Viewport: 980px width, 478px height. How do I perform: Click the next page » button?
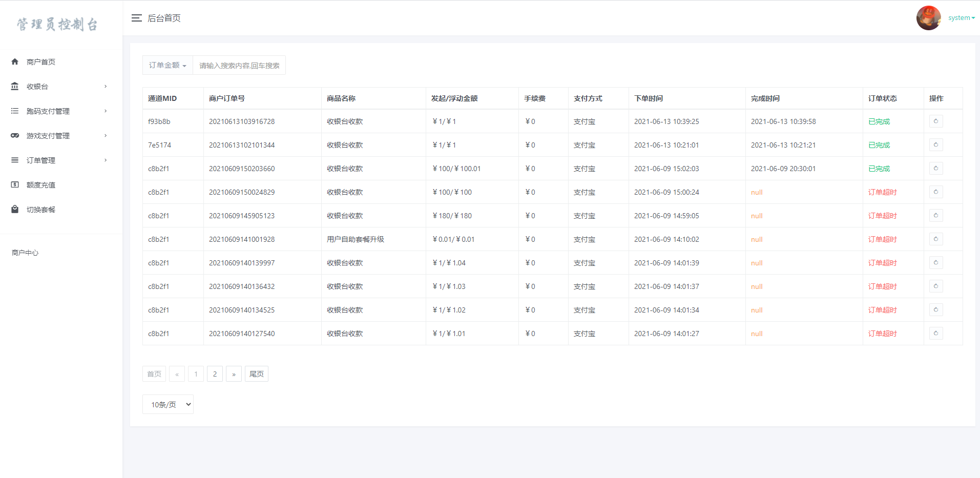(234, 373)
